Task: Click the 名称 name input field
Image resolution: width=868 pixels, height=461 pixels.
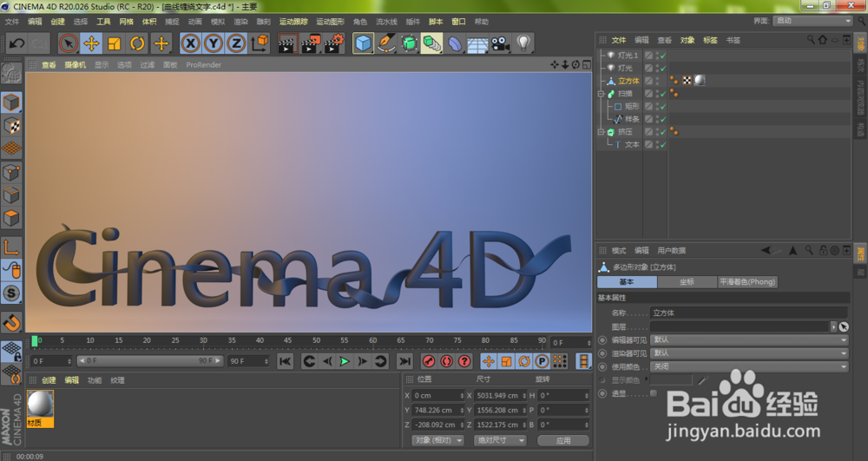Action: (x=750, y=313)
